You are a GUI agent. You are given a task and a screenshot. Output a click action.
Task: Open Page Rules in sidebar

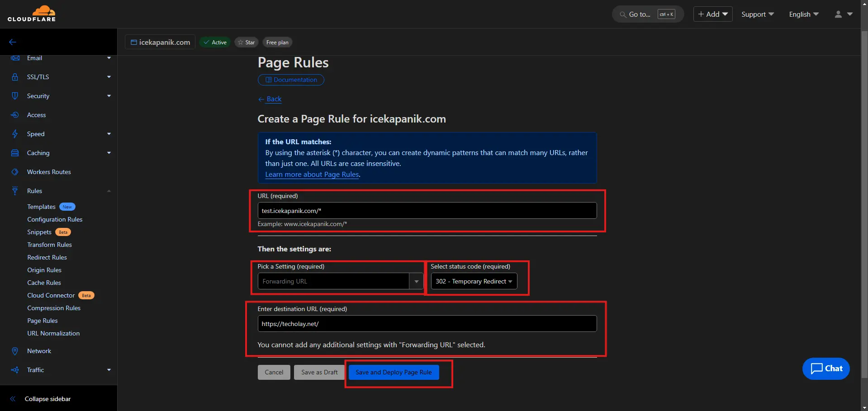43,321
